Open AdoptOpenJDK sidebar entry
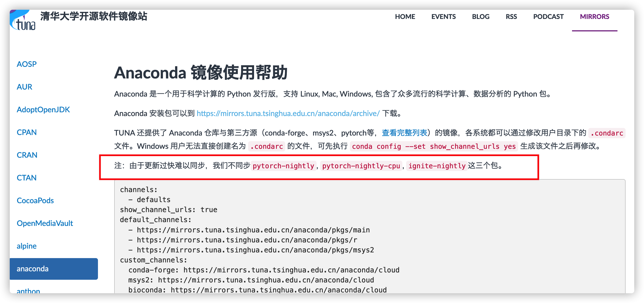Image resolution: width=644 pixels, height=303 pixels. (43, 110)
